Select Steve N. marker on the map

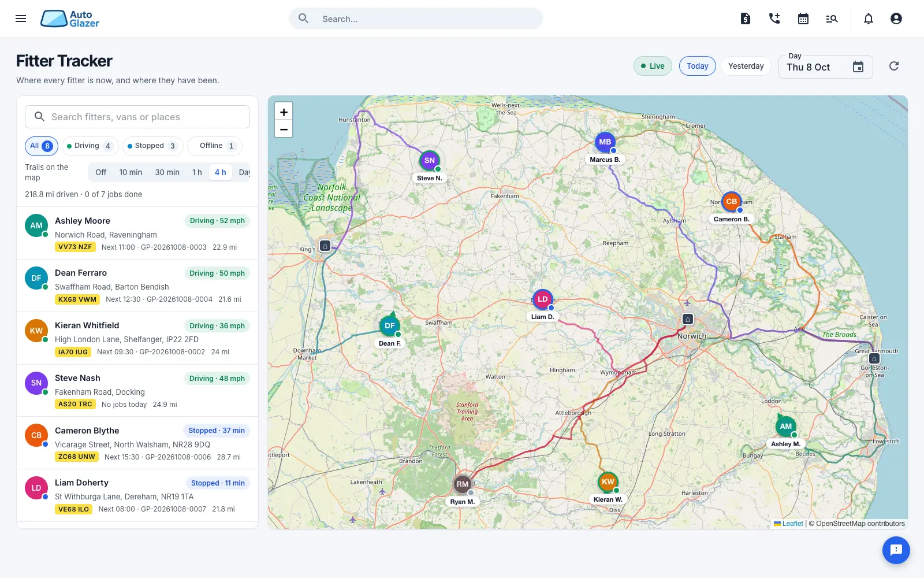pyautogui.click(x=430, y=161)
